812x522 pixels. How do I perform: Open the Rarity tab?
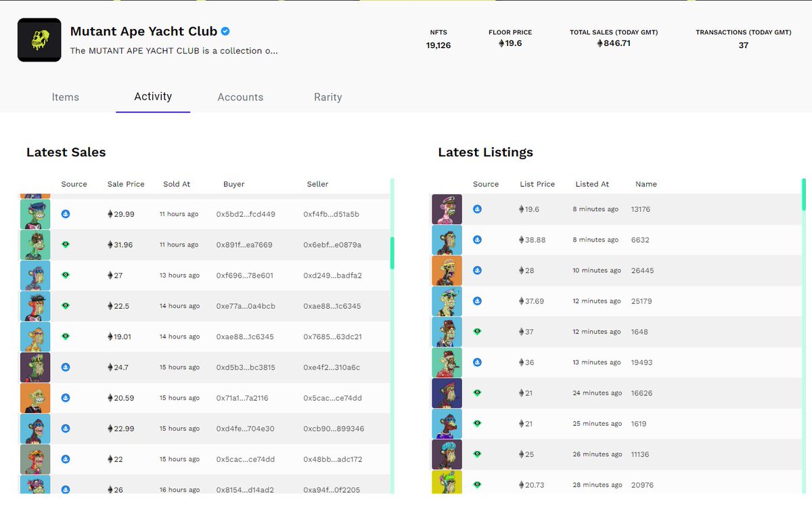pos(328,97)
